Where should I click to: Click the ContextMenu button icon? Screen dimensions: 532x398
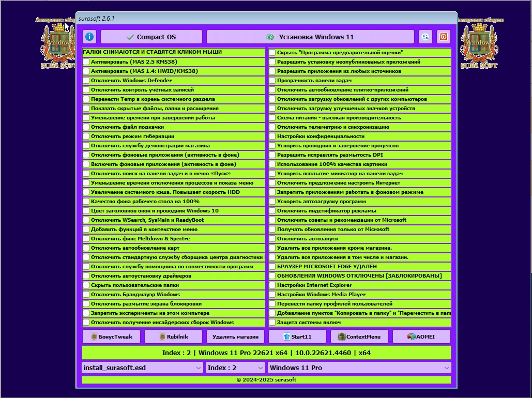click(x=341, y=336)
